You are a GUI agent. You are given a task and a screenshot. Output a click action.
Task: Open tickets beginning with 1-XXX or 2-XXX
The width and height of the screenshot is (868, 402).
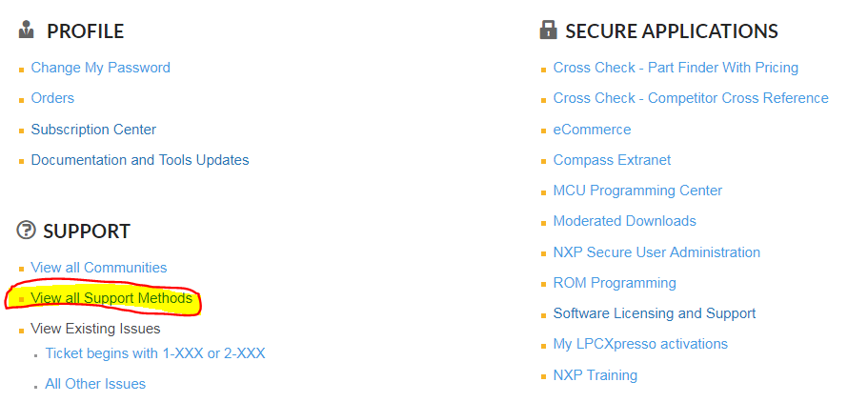(155, 353)
